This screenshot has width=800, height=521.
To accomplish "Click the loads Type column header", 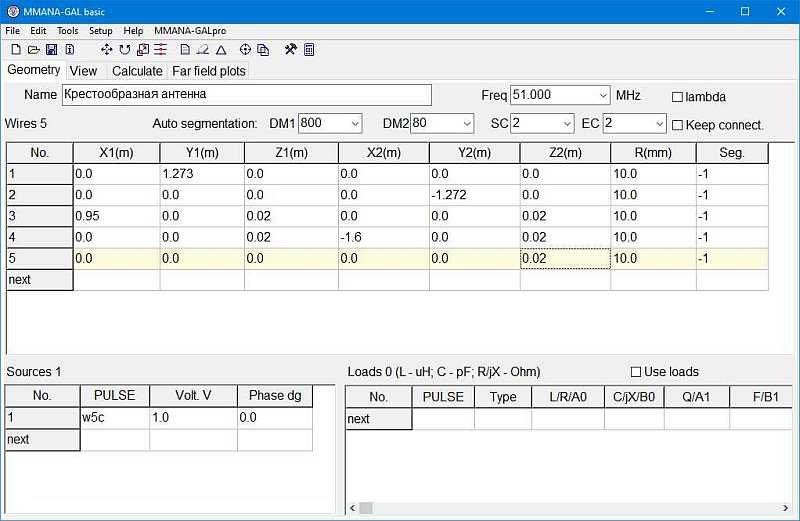I will 503,397.
